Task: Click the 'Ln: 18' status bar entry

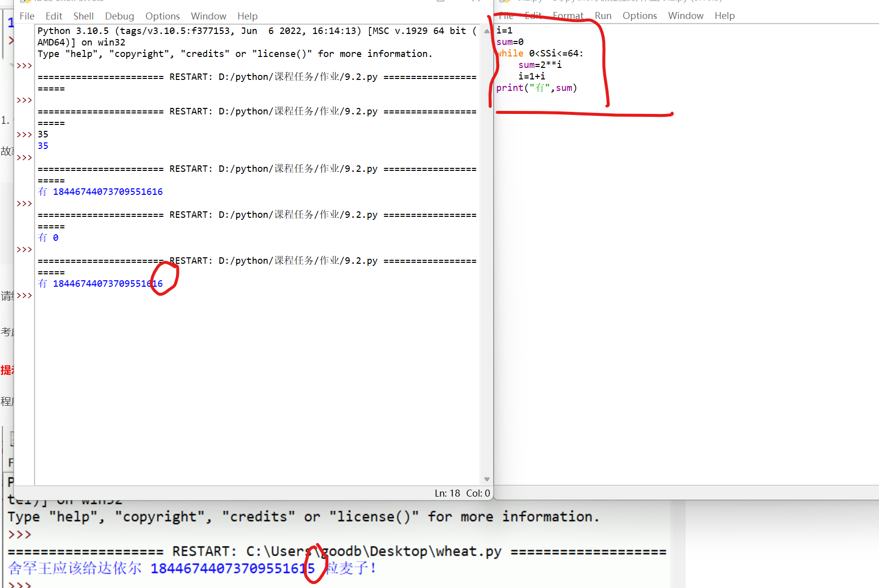Action: click(447, 493)
